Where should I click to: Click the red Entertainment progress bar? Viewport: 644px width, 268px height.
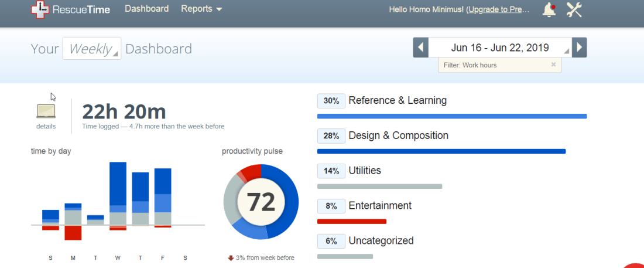(351, 222)
